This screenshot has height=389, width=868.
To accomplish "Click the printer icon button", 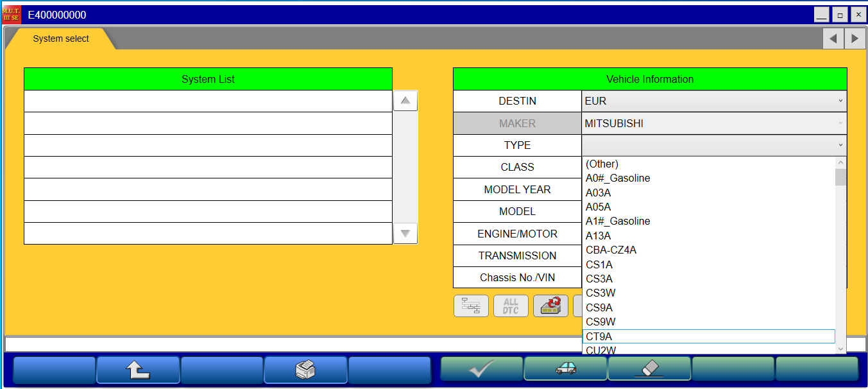I will [x=305, y=370].
